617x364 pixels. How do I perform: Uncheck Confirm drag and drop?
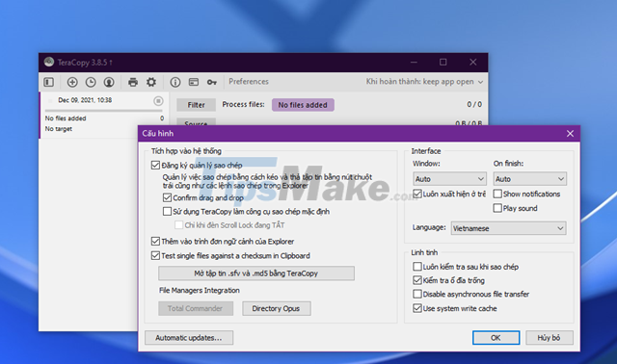167,197
